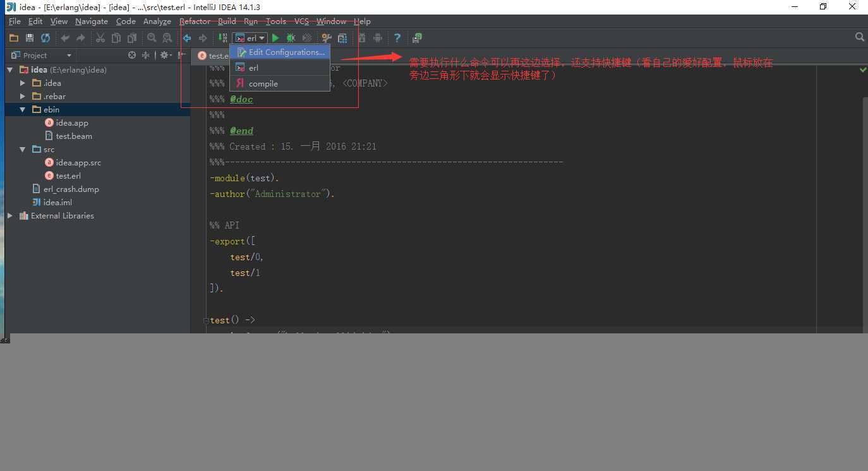
Task: Collapse the src folder
Action: 23,149
